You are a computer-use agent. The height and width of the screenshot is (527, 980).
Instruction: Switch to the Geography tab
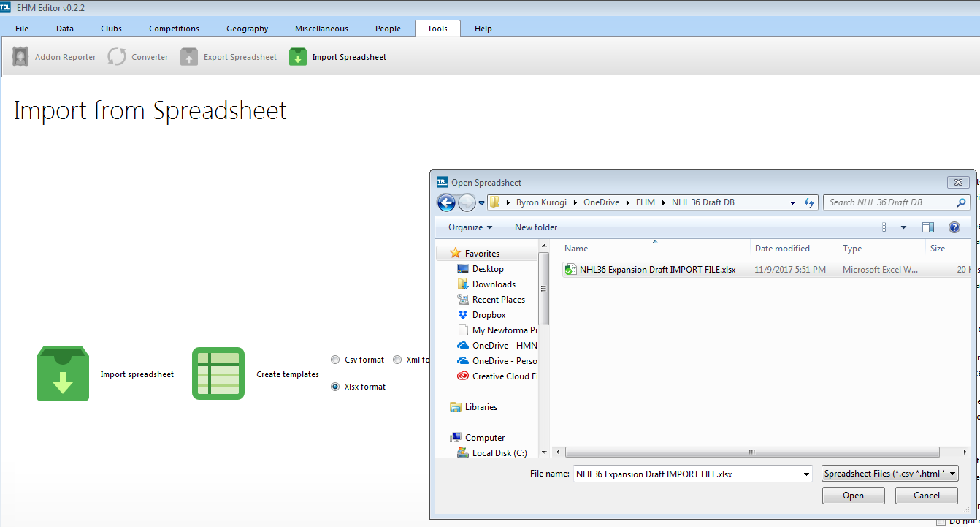point(248,29)
